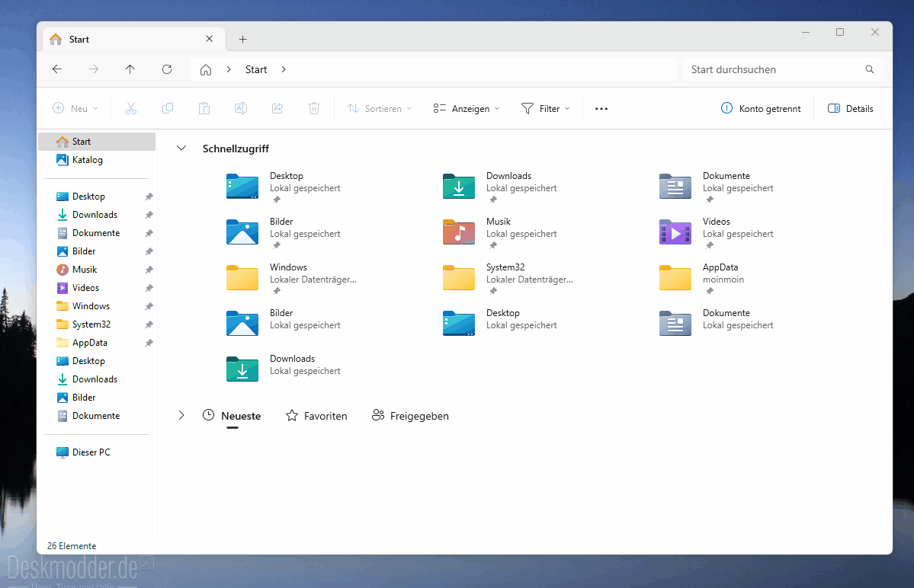Click the home icon in address bar
Viewport: 914px width, 588px height.
(206, 70)
